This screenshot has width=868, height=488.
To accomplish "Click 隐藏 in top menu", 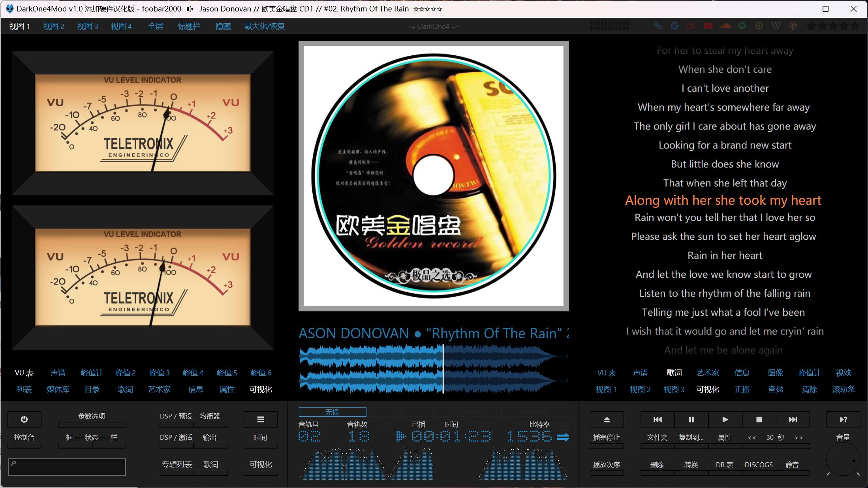I will [223, 26].
